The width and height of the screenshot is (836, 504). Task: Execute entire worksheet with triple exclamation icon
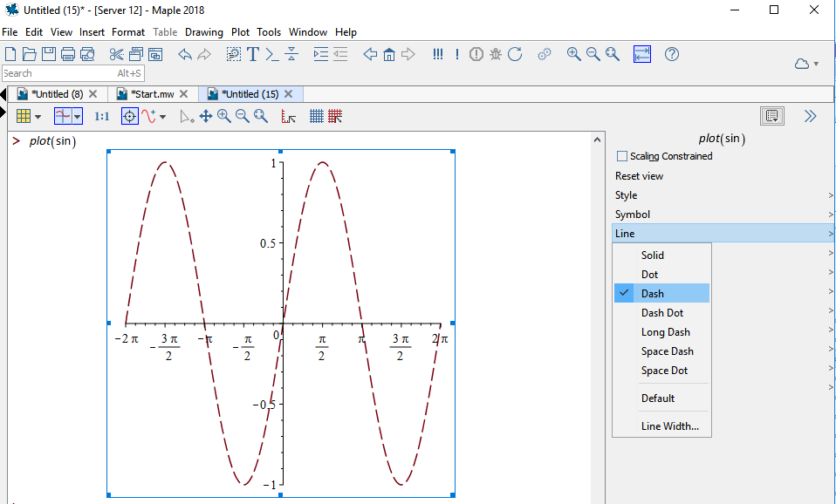click(438, 54)
